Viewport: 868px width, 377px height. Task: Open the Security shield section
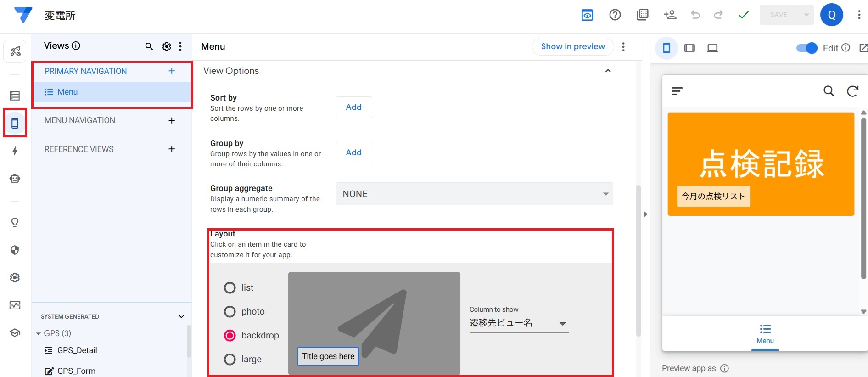point(15,250)
